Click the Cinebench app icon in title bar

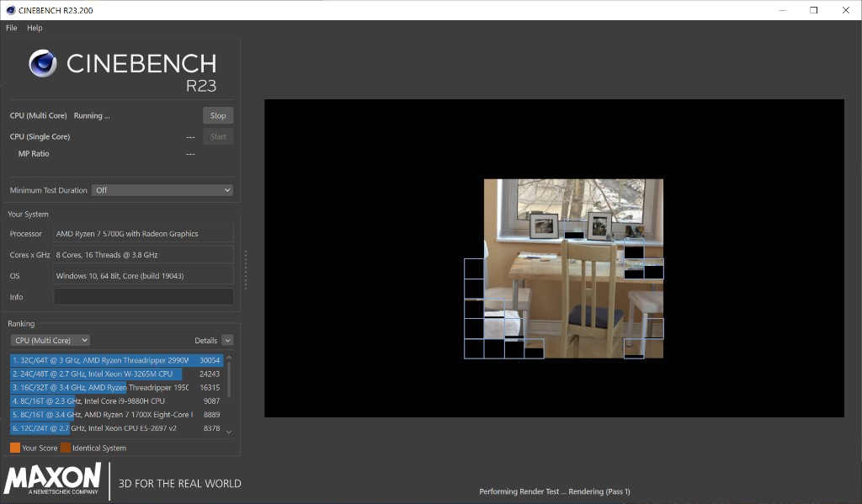(9, 10)
